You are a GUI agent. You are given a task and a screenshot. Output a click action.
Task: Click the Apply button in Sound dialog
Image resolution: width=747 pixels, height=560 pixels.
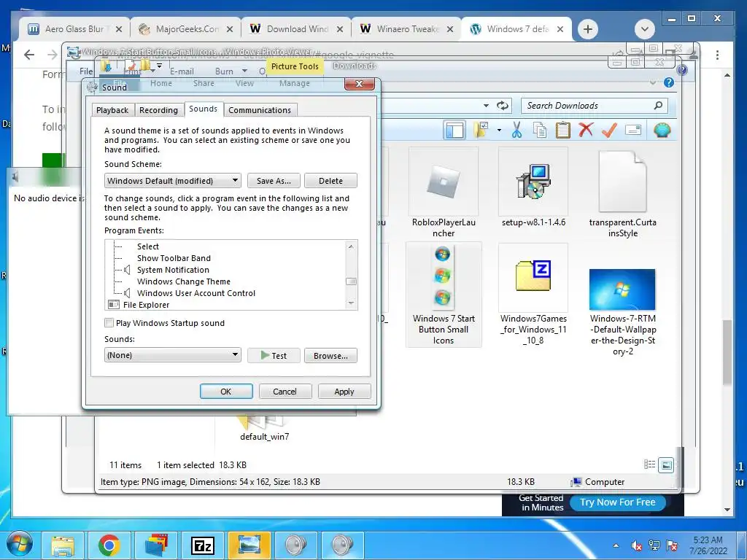(x=344, y=392)
